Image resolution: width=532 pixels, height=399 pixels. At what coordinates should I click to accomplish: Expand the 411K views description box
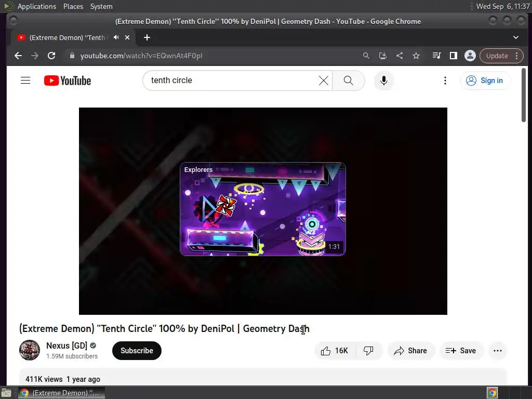pyautogui.click(x=263, y=377)
